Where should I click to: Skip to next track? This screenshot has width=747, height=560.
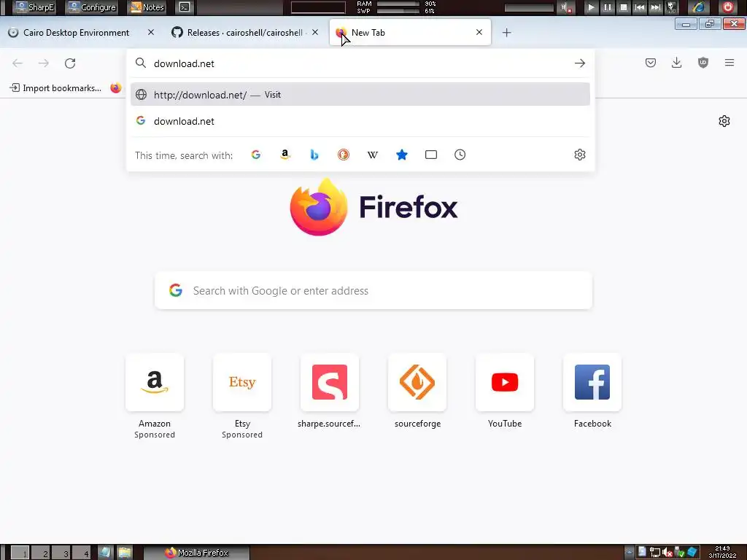click(656, 7)
